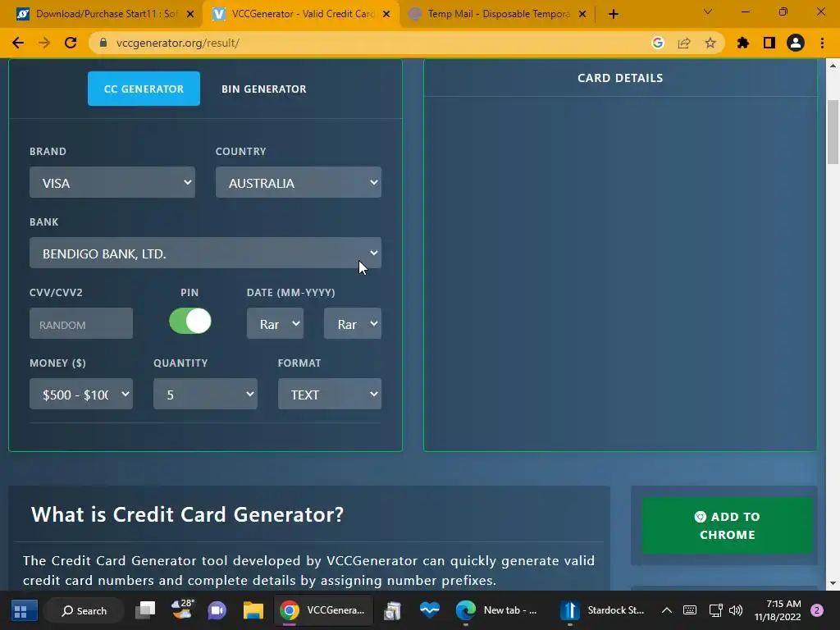Open Google icon in address bar
Image resolution: width=840 pixels, height=630 pixels.
point(658,43)
